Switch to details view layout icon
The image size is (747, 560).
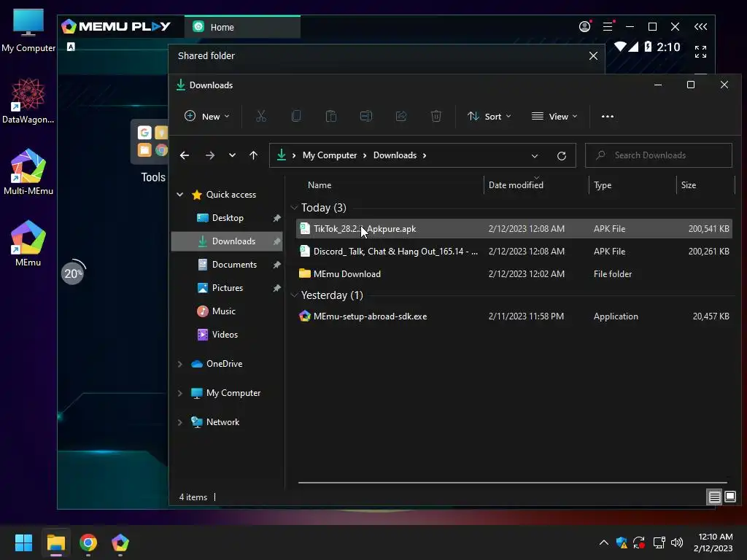(715, 497)
